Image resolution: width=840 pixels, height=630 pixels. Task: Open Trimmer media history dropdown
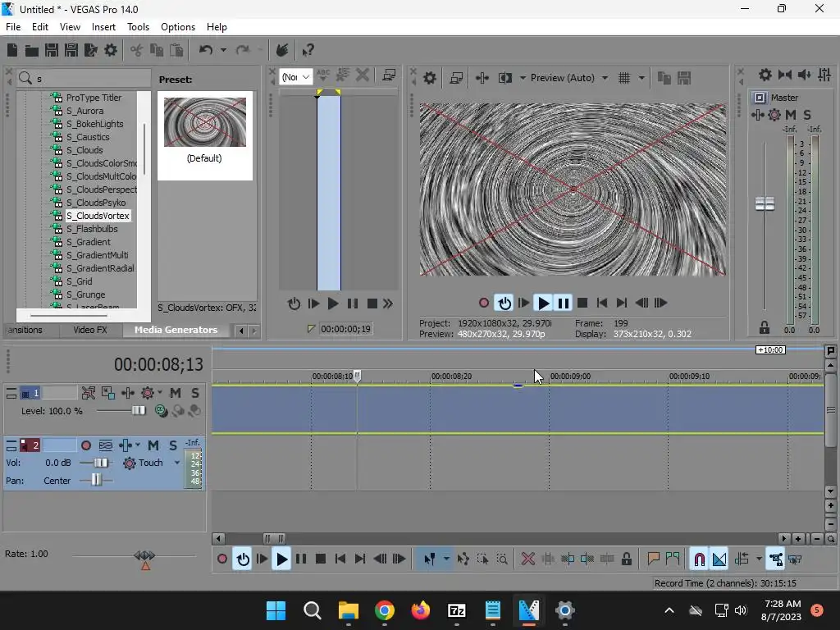click(x=295, y=77)
